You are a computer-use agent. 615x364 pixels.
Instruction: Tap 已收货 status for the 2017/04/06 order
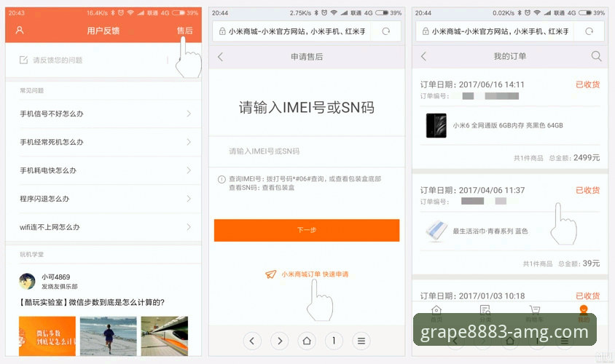click(587, 190)
